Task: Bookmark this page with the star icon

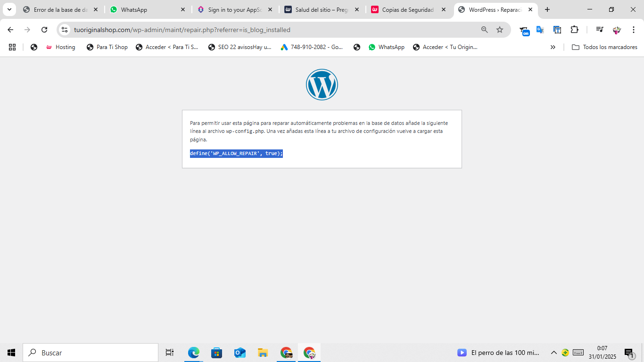Action: pos(500,30)
